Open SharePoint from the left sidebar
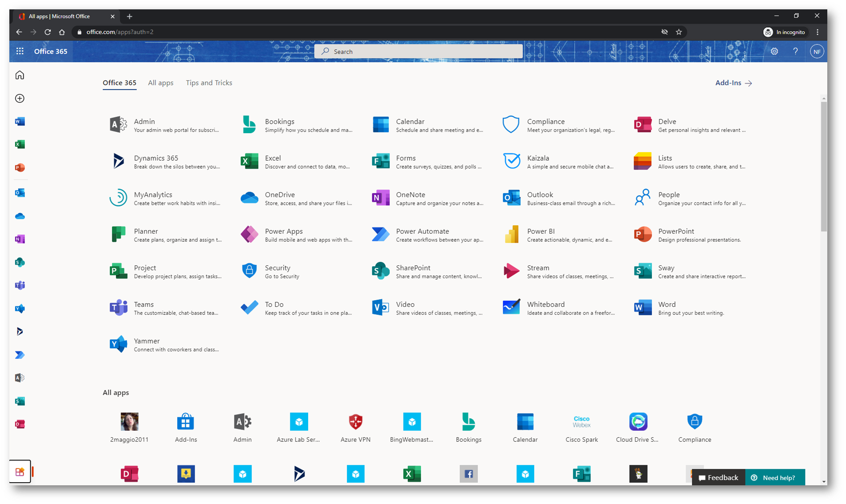This screenshot has width=846, height=504. (x=20, y=262)
